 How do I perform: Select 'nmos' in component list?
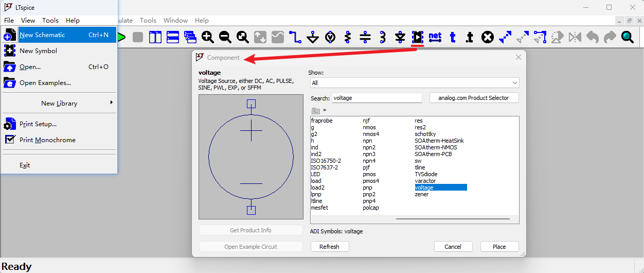click(x=369, y=127)
